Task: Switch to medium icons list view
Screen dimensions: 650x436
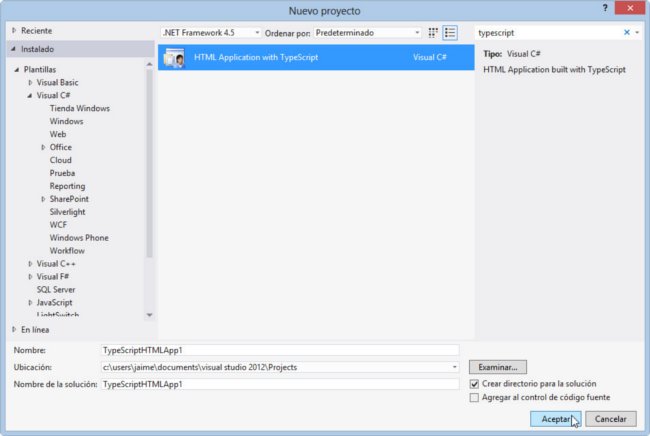Action: [x=450, y=33]
